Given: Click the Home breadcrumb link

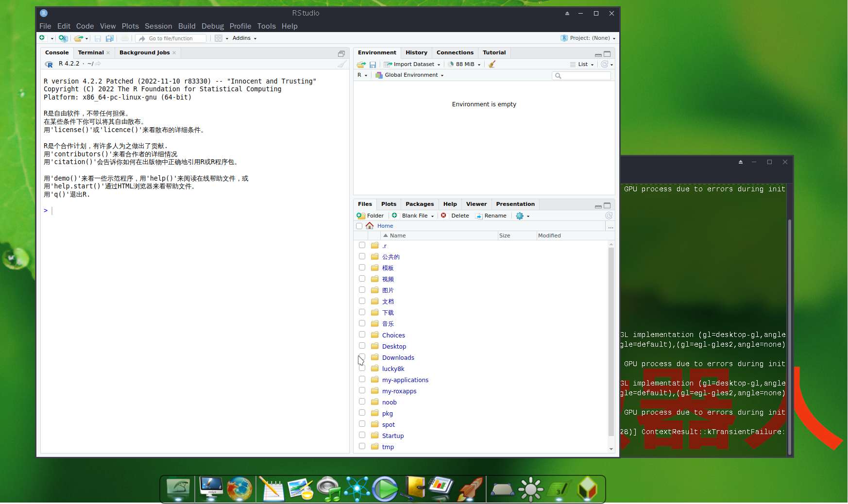Looking at the screenshot, I should pyautogui.click(x=385, y=226).
